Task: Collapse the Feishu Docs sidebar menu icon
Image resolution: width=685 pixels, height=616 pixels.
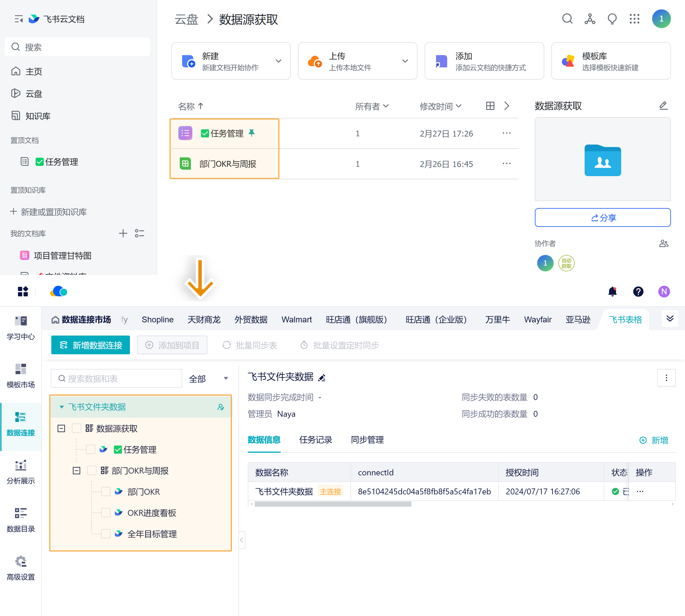Action: [19, 19]
